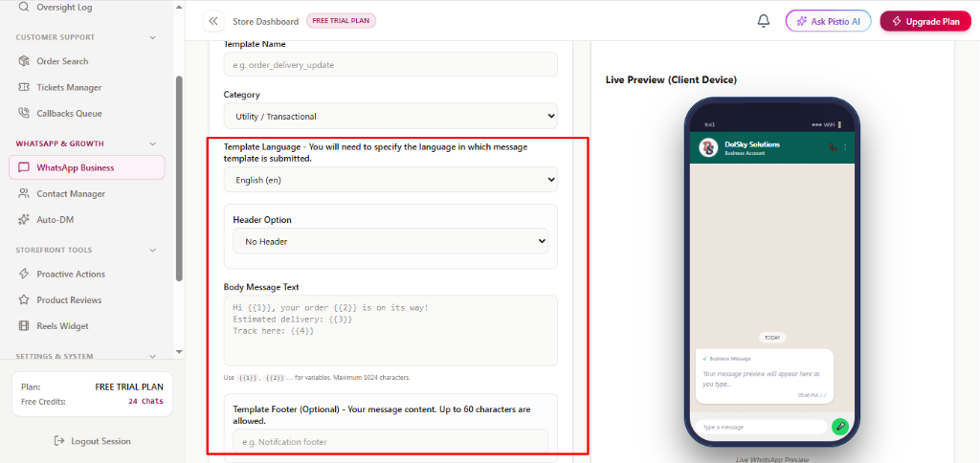Viewport: 980px width, 463px height.
Task: Click the TODAY label in chat preview
Action: point(772,338)
